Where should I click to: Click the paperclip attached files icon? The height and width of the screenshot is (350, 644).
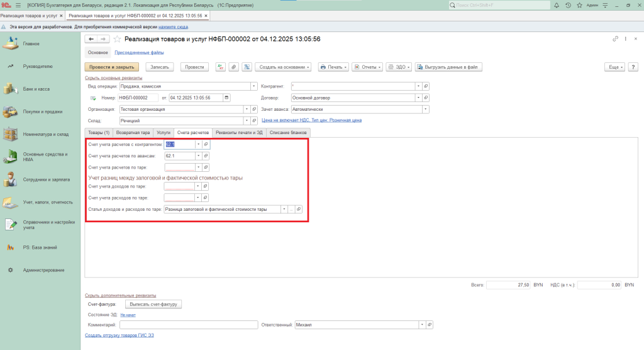233,67
